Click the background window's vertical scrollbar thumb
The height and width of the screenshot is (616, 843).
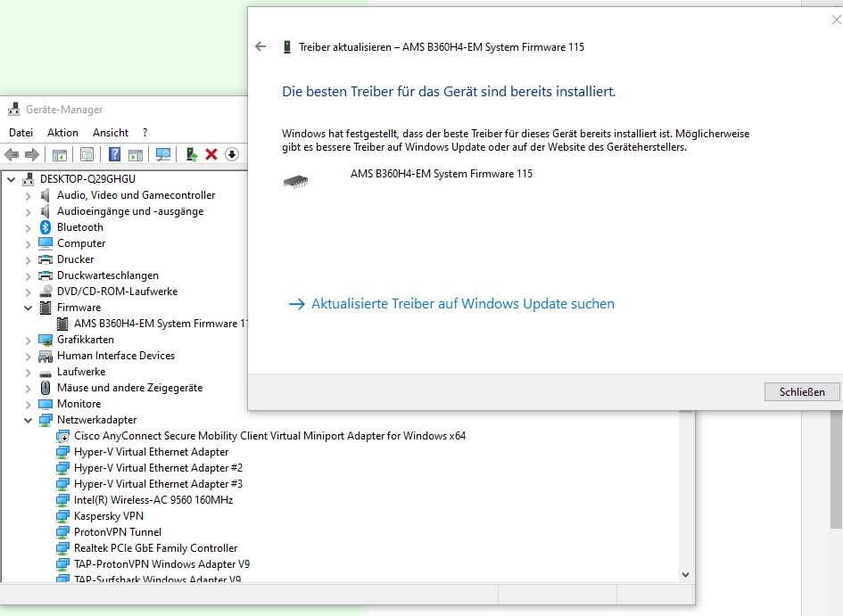pyautogui.click(x=837, y=470)
